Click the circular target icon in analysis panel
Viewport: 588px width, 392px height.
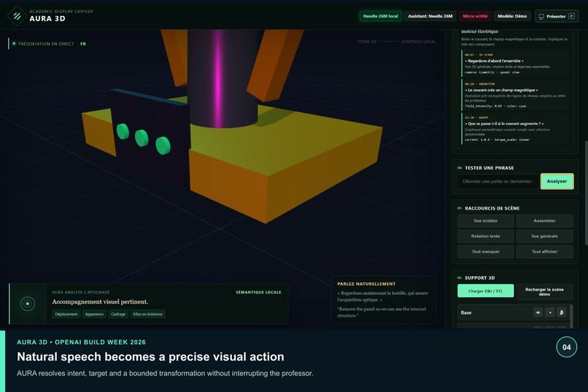coord(28,304)
